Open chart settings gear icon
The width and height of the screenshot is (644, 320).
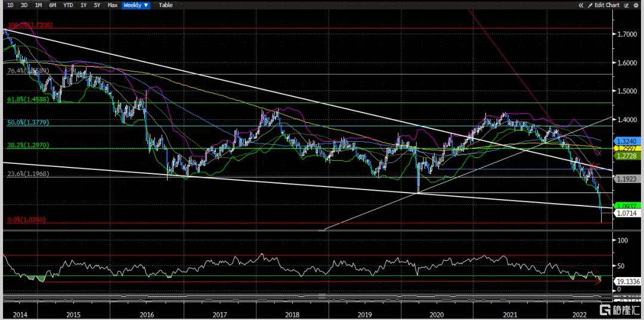point(636,5)
